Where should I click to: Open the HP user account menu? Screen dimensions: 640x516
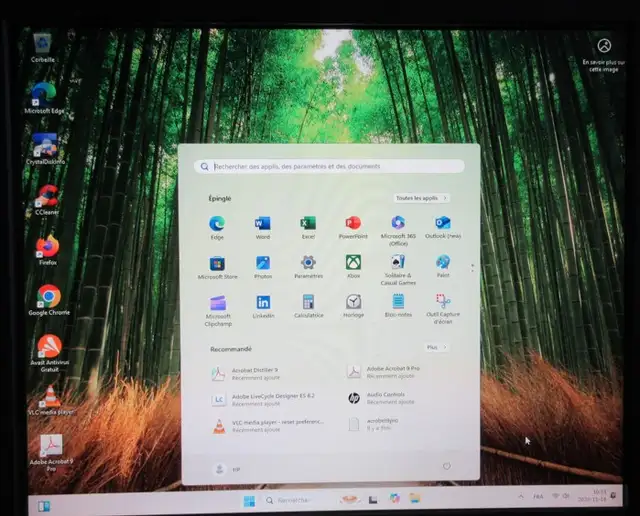point(227,469)
